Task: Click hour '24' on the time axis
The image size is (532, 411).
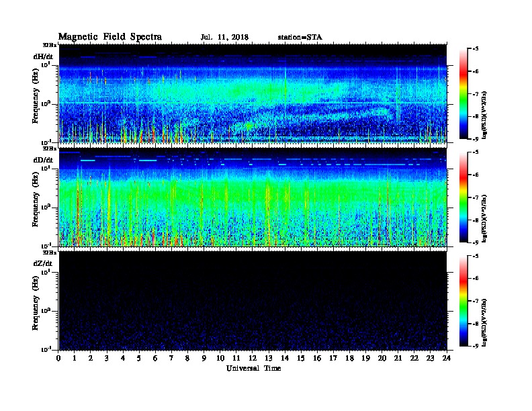Action: 447,359
